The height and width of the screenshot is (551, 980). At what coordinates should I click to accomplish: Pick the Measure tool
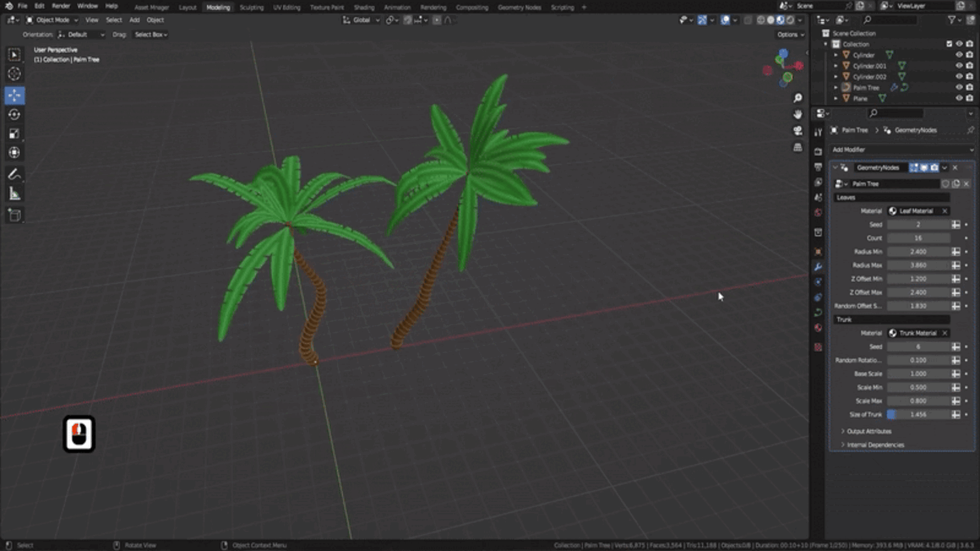tap(14, 194)
